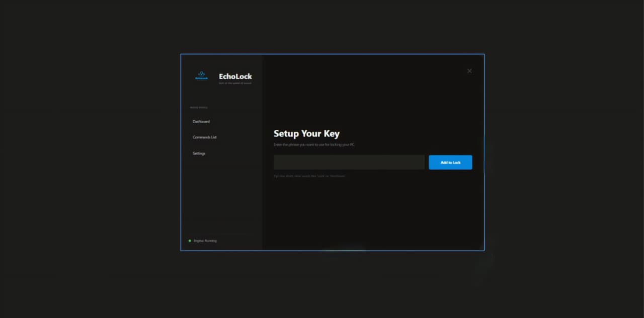Click the phrase instruction text under heading

pyautogui.click(x=314, y=145)
